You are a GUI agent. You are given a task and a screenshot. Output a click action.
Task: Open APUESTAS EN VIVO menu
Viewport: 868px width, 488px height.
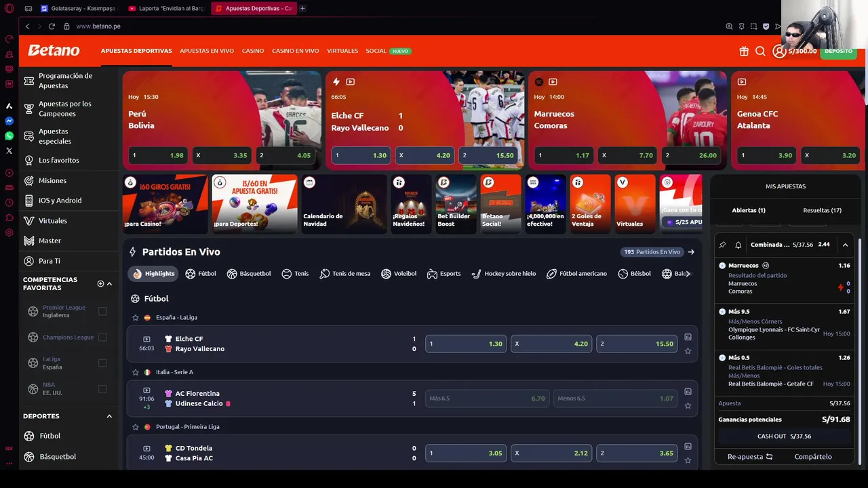click(207, 51)
